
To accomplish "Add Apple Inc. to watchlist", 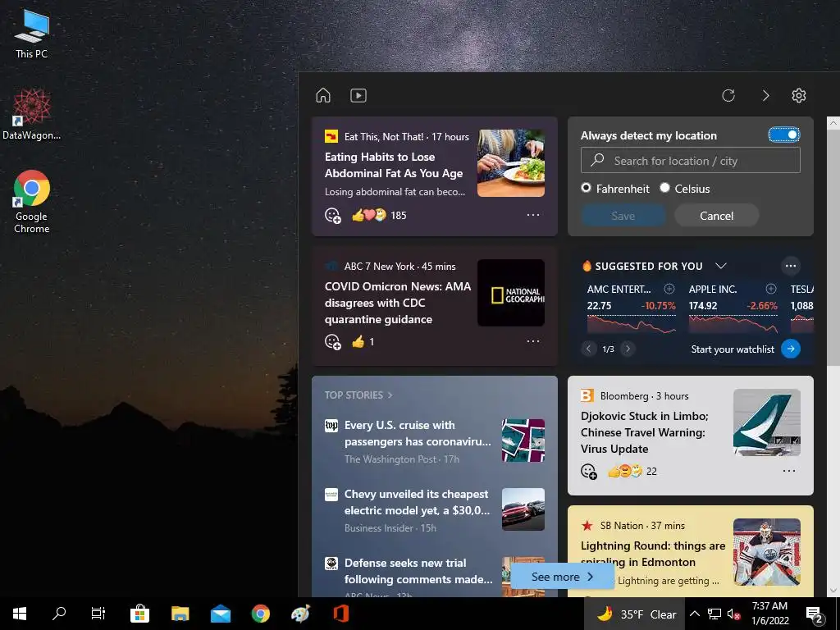I will pyautogui.click(x=771, y=289).
